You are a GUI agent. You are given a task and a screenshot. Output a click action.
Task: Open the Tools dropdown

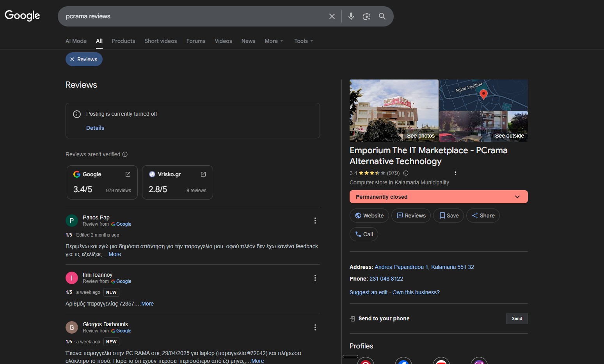tap(303, 41)
